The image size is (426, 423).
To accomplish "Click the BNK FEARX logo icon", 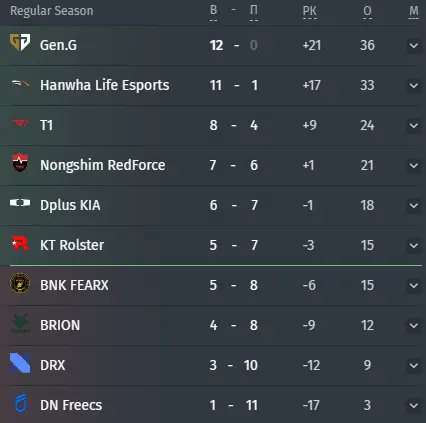I will [20, 283].
